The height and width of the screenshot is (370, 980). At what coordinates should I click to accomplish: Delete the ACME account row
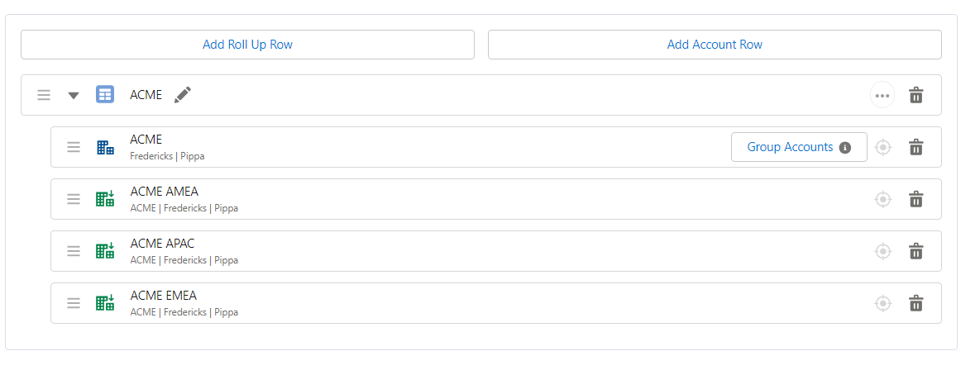click(916, 147)
